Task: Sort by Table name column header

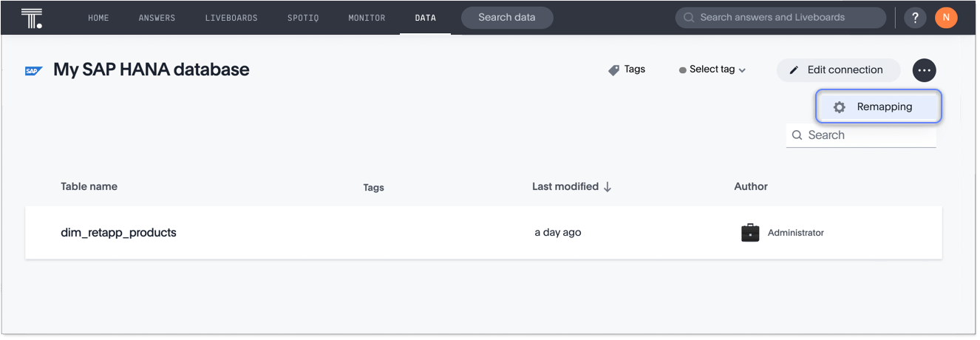Action: pyautogui.click(x=89, y=186)
